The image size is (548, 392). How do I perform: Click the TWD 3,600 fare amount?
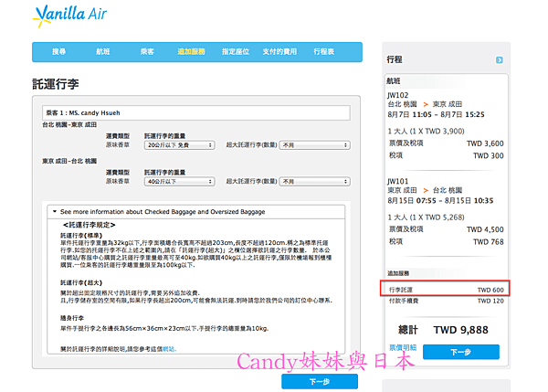[x=485, y=143]
